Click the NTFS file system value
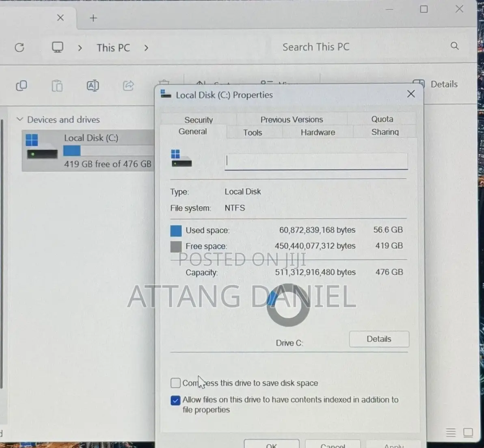The image size is (484, 448). tap(235, 208)
